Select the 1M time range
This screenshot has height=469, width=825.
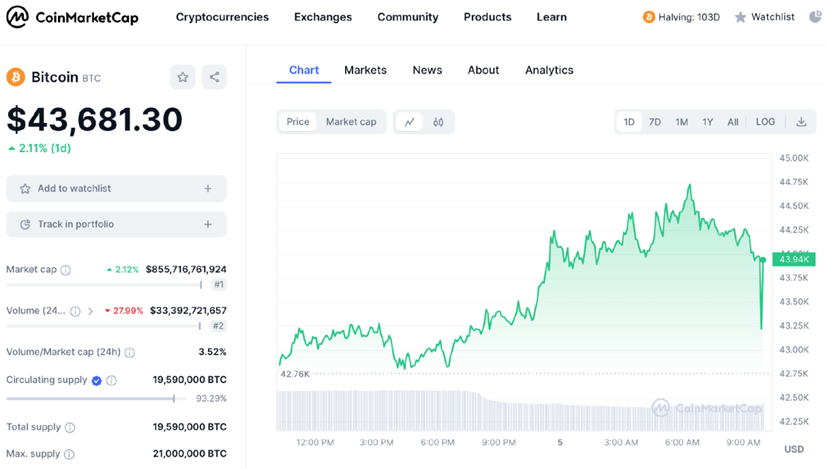(681, 122)
